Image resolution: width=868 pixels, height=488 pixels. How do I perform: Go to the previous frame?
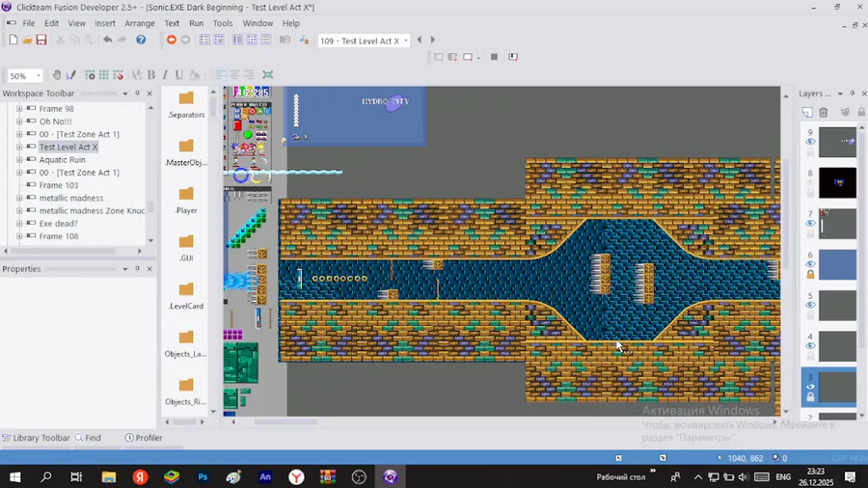420,40
